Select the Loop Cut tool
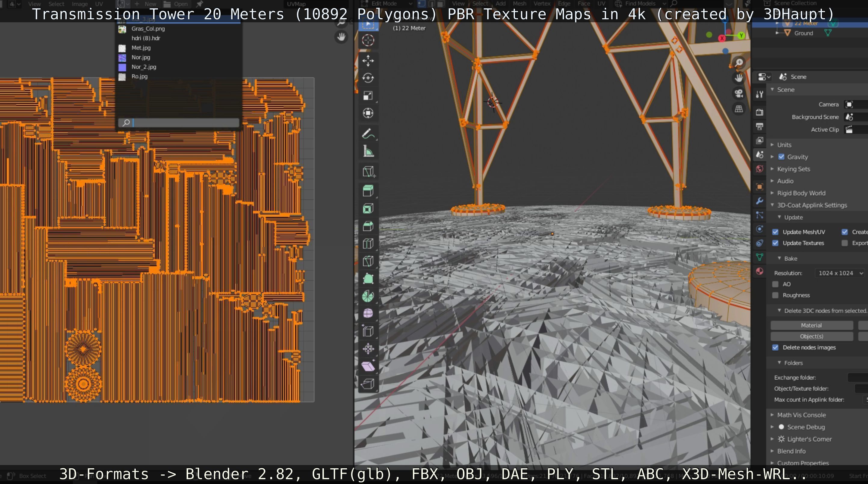868x484 pixels. [367, 244]
